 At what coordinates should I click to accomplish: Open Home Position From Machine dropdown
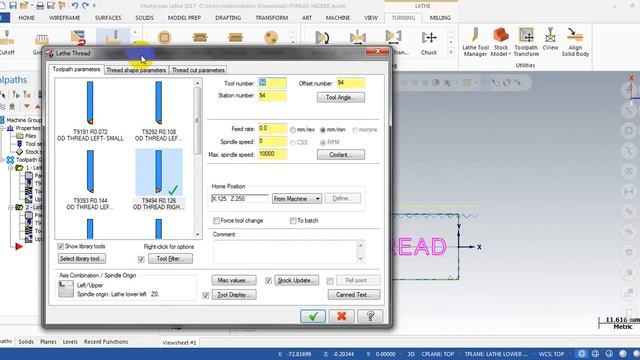click(x=297, y=199)
